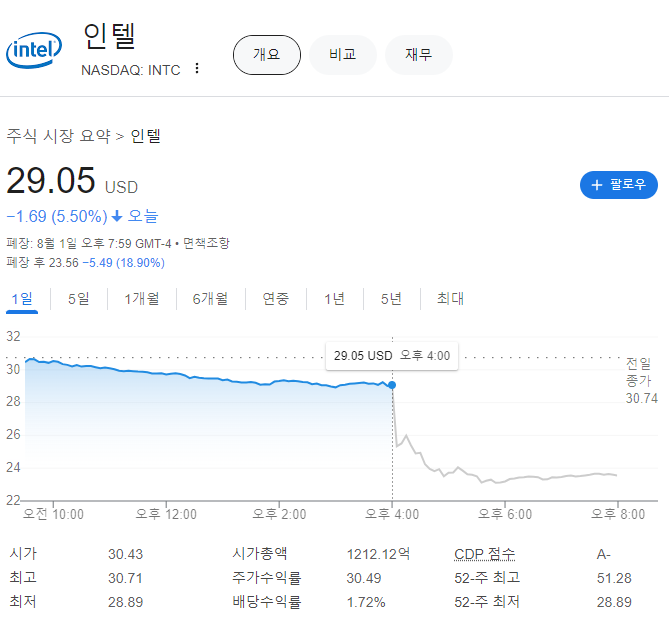Click the down arrow icon beside 오늘
The height and width of the screenshot is (620, 669).
tap(117, 217)
